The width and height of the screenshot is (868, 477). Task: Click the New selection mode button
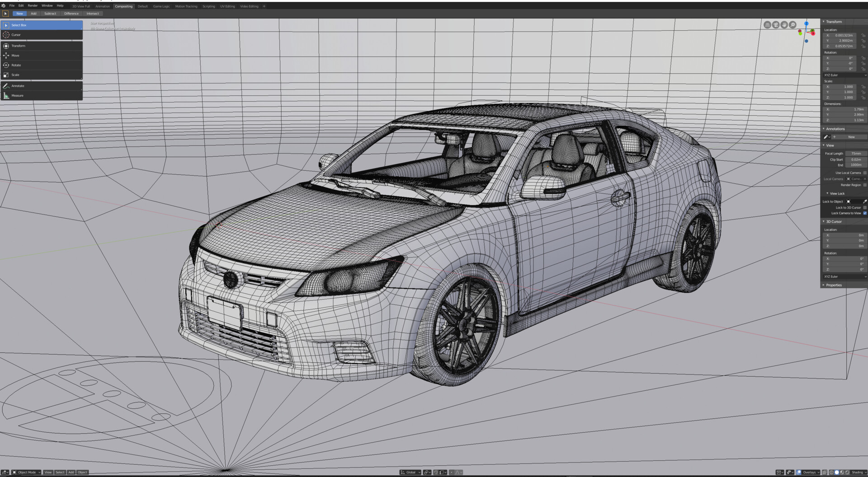[20, 14]
